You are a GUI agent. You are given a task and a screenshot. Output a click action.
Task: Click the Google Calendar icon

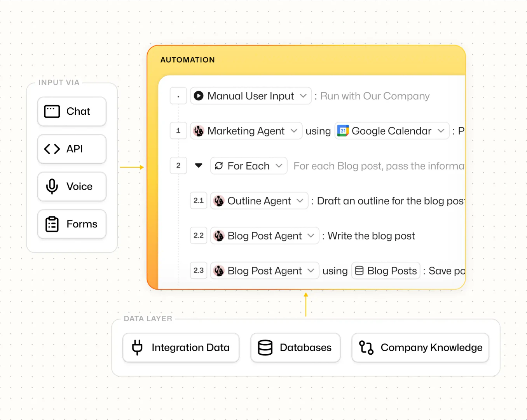click(x=343, y=131)
